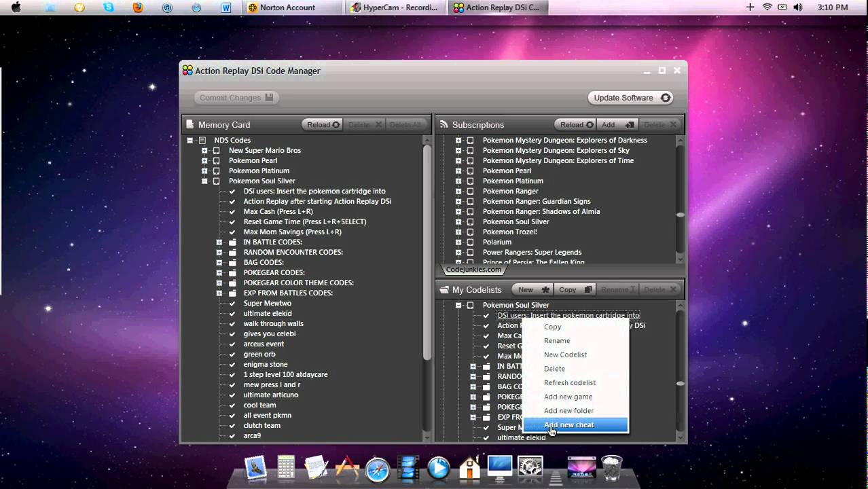Open Mail icon in dock

[x=255, y=468]
